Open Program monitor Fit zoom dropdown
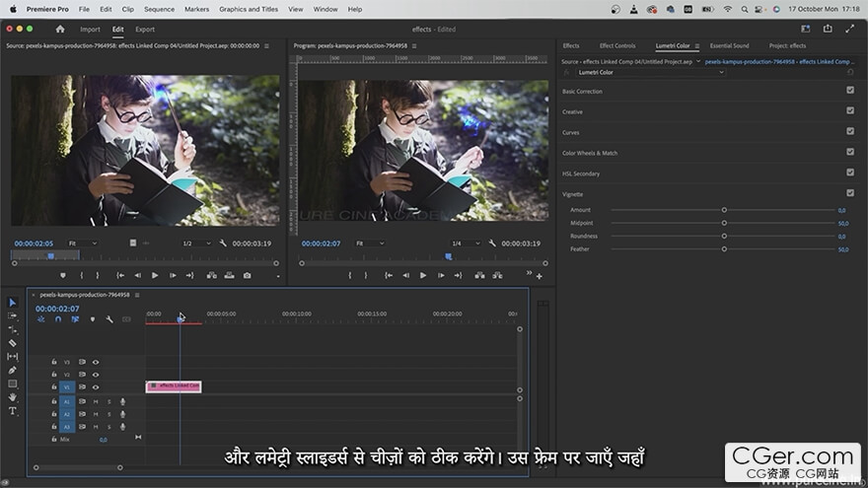Image resolution: width=868 pixels, height=488 pixels. pos(370,244)
